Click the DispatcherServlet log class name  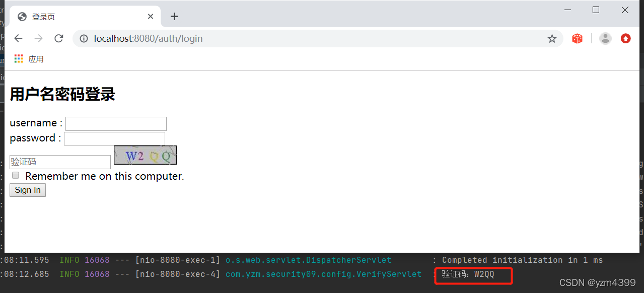point(308,260)
